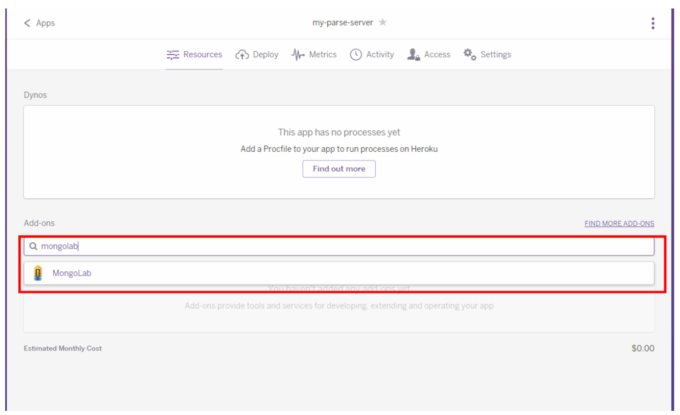Click the Access user lock icon
680x415 pixels.
coord(413,55)
